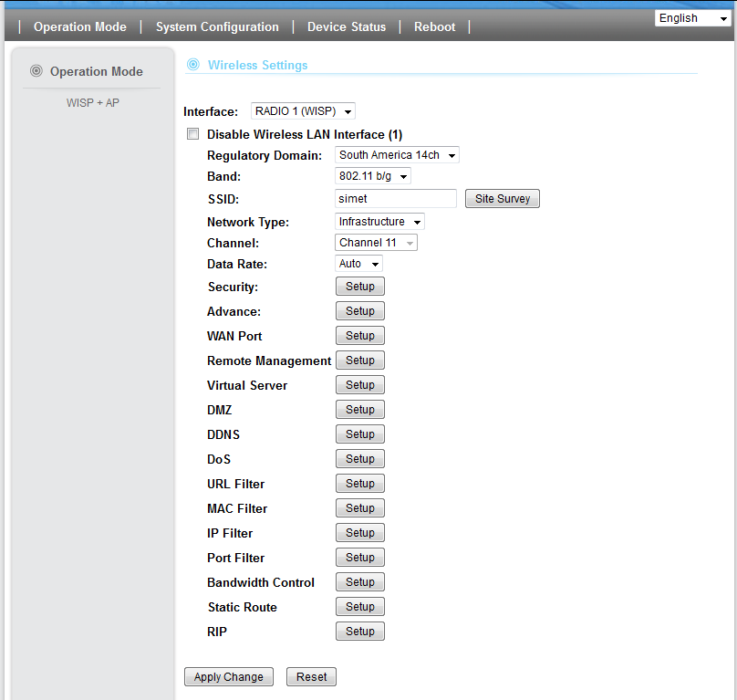Change the Network Type dropdown
The width and height of the screenshot is (737, 700).
(379, 222)
